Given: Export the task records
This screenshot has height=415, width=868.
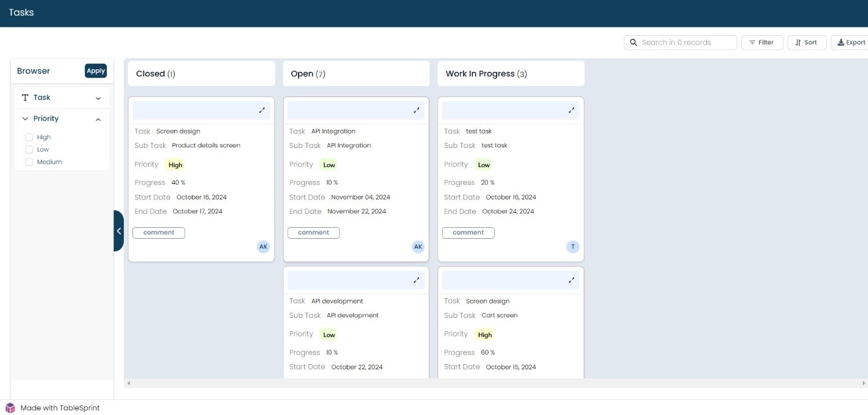Looking at the screenshot, I should point(851,42).
